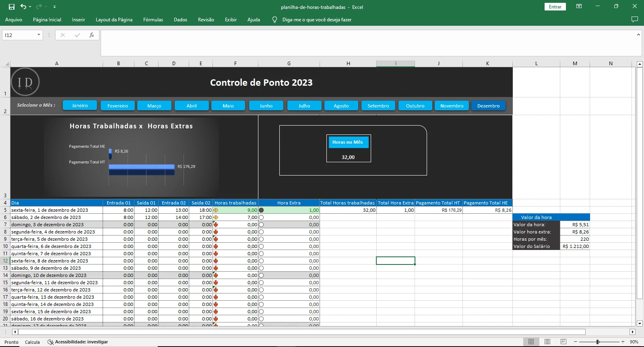Confirm the formula bar entry
Screen dimensions: 644x347
pos(77,35)
